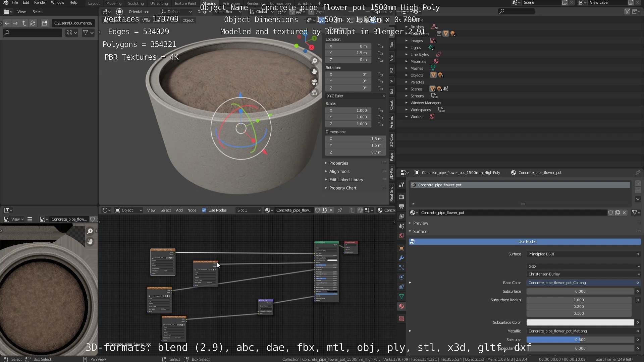Open the Physics properties tab
644x362 pixels.
coord(401,277)
